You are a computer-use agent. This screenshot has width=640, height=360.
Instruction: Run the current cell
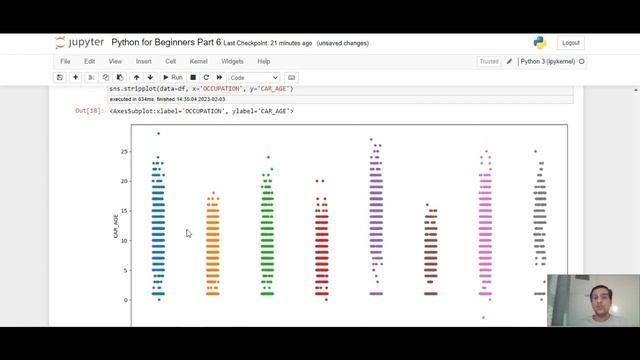coord(173,78)
